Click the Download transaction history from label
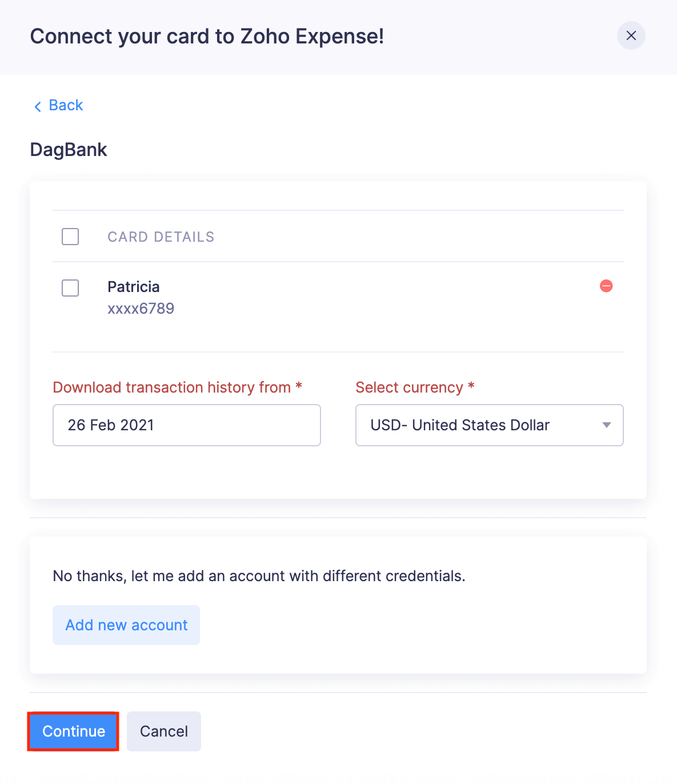This screenshot has width=677, height=784. point(172,387)
